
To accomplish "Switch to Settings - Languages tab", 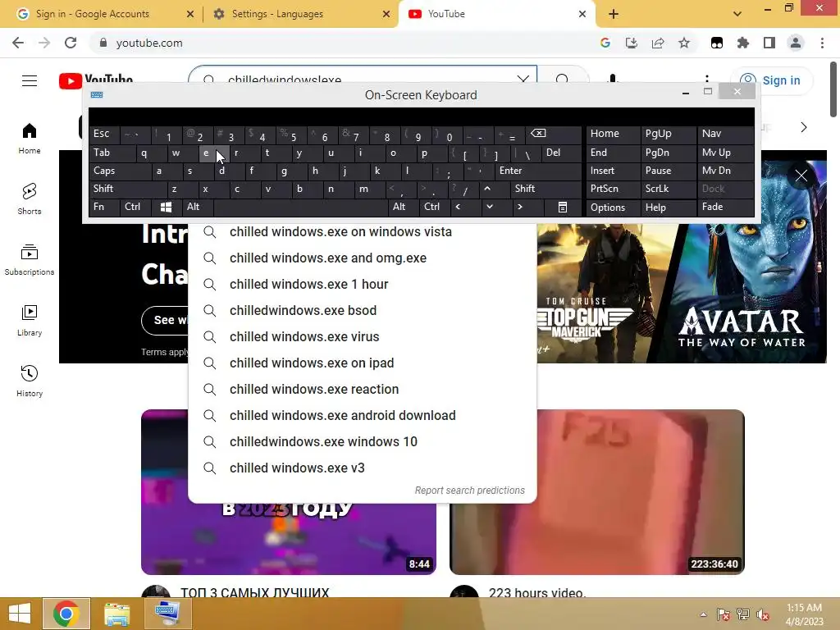I will [300, 14].
